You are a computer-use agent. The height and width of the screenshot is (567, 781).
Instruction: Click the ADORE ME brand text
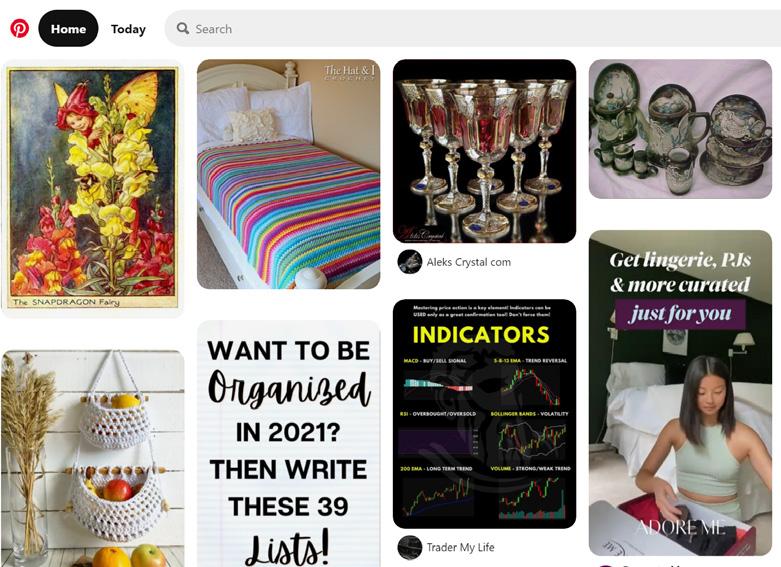[680, 526]
